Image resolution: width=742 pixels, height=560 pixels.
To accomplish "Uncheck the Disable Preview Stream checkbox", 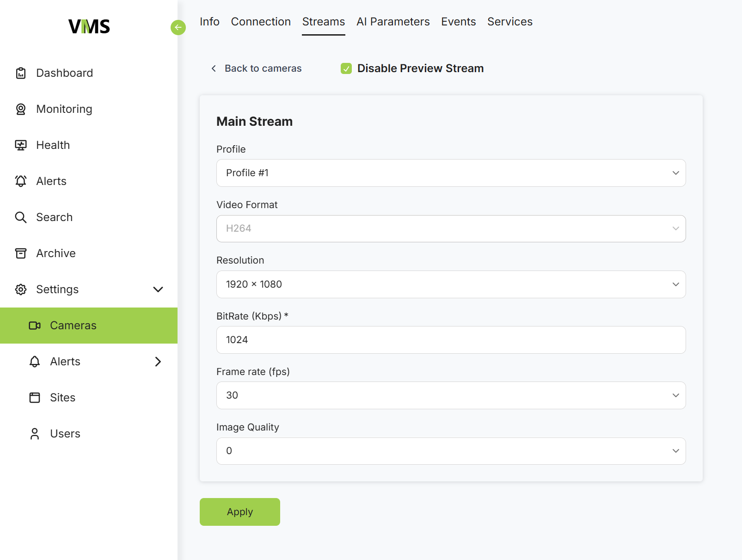I will (346, 69).
